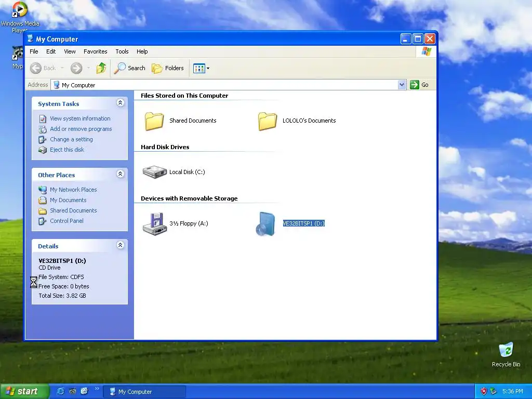Click the Add or remove programs icon
This screenshot has height=399, width=532.
point(43,129)
